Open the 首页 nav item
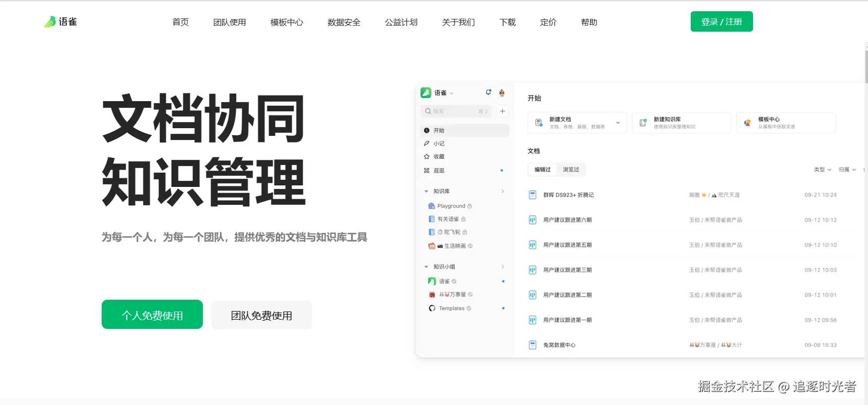868x405 pixels. point(180,22)
